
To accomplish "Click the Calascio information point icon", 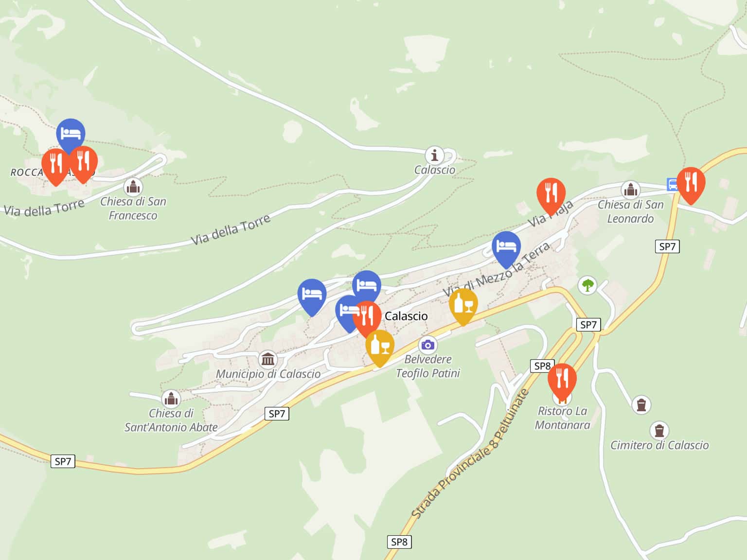I will tap(434, 156).
